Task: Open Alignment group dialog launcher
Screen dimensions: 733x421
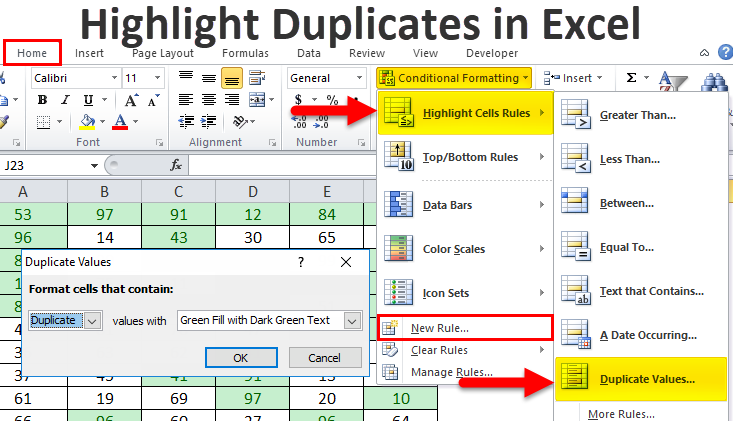Action: pos(273,143)
